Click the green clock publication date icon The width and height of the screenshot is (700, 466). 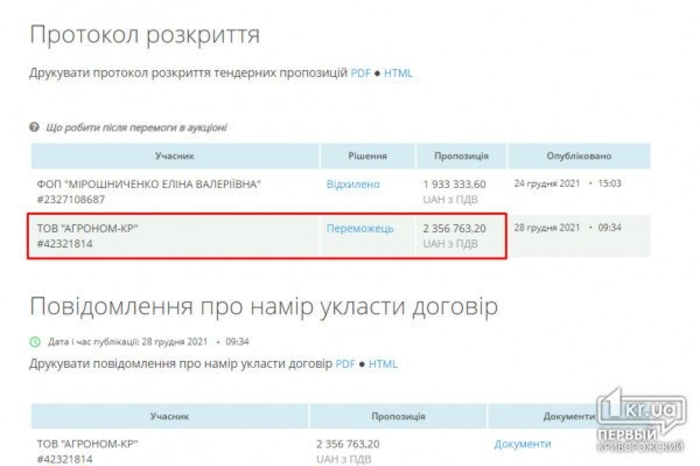pyautogui.click(x=35, y=342)
